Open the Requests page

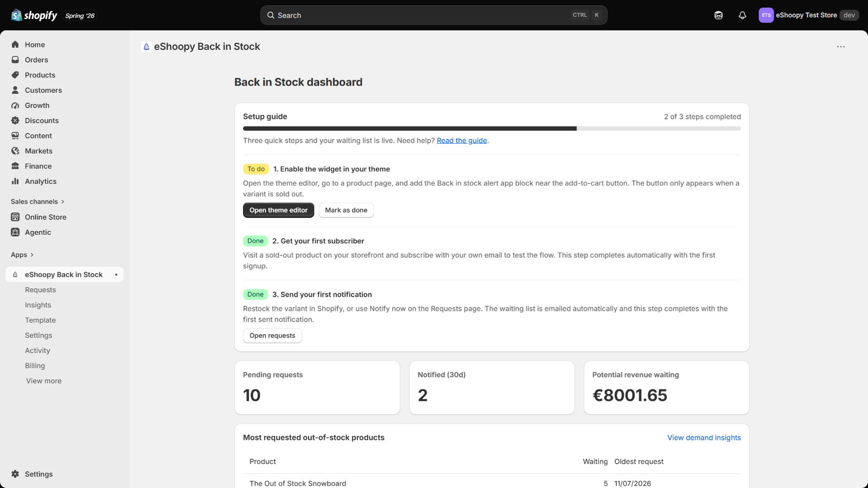point(40,290)
